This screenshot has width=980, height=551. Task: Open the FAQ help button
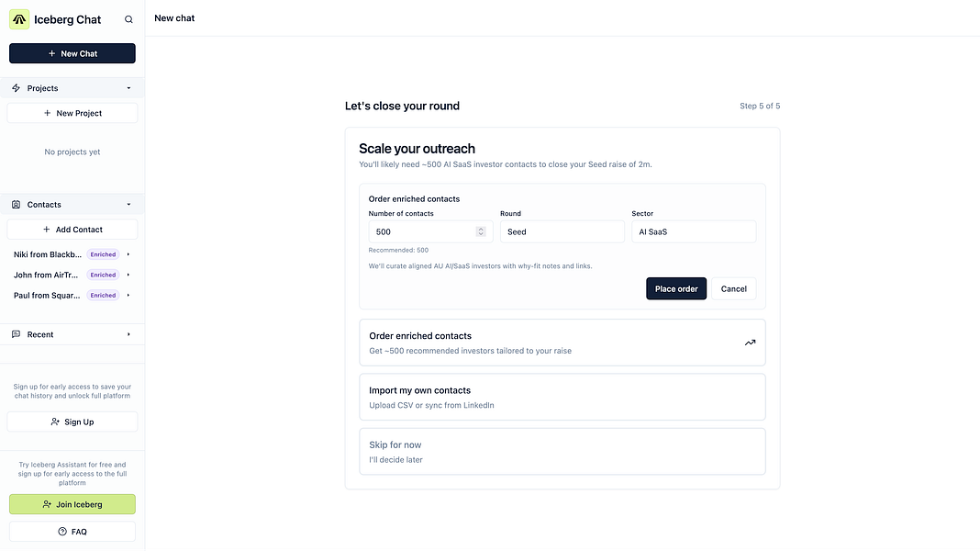(x=72, y=532)
